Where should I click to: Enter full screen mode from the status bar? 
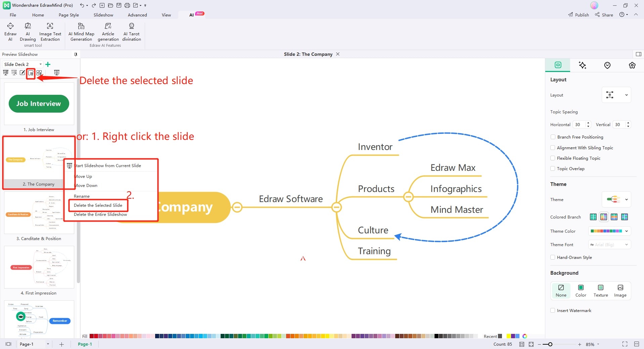point(625,344)
